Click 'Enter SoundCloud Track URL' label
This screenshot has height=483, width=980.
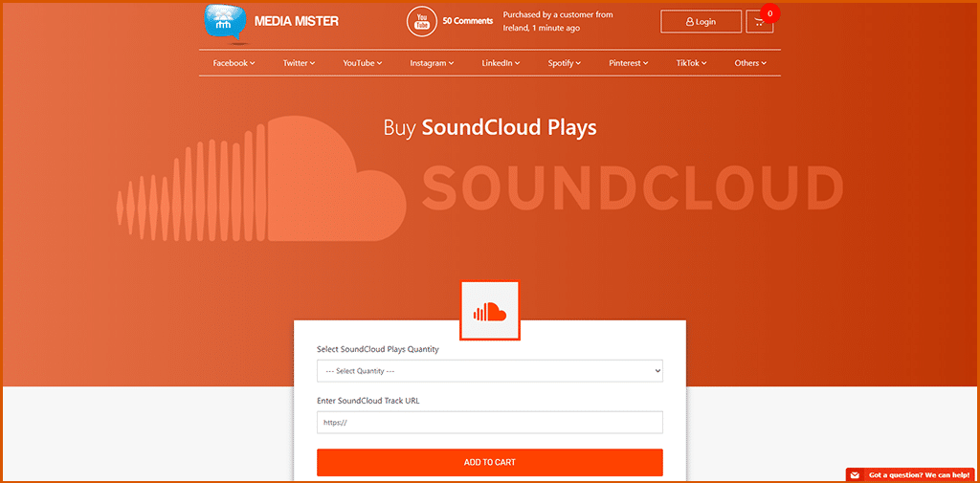(x=368, y=401)
